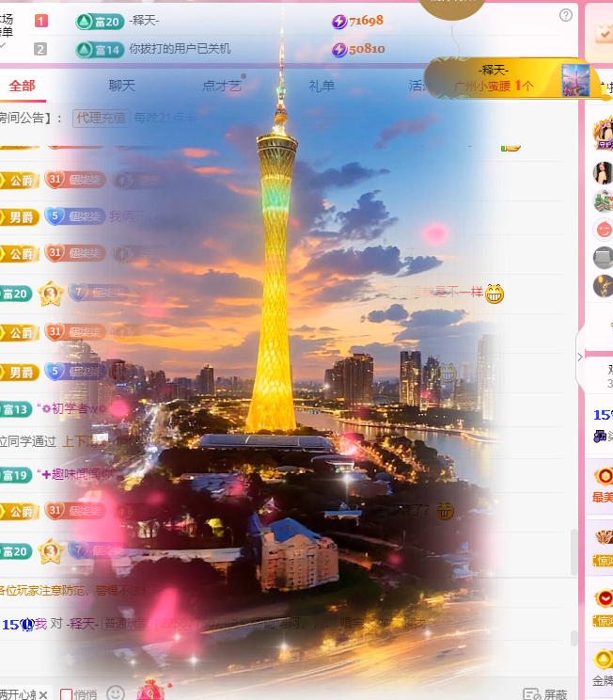Click the 普通玩家 tag in bottom message
Viewport: 613px width, 700px height.
point(126,624)
